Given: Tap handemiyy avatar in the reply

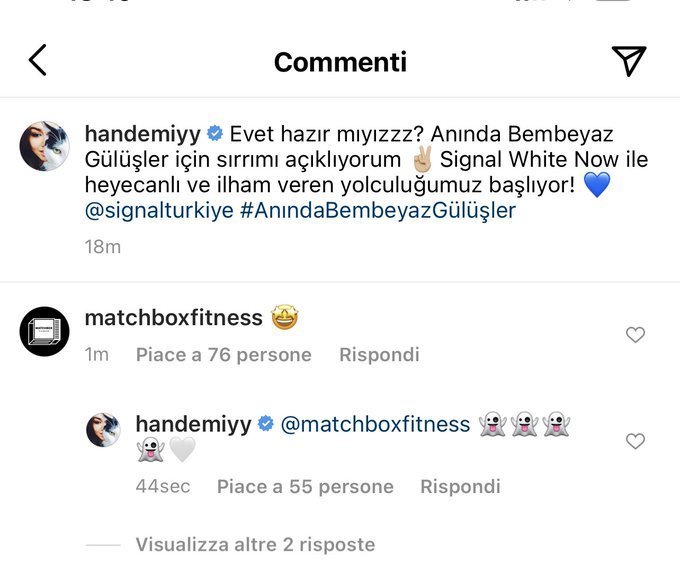Looking at the screenshot, I should pos(103,429).
